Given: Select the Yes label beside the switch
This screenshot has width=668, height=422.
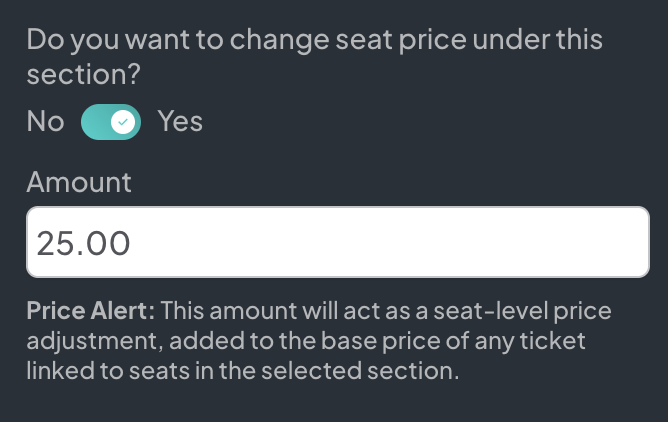Looking at the screenshot, I should pos(180,122).
